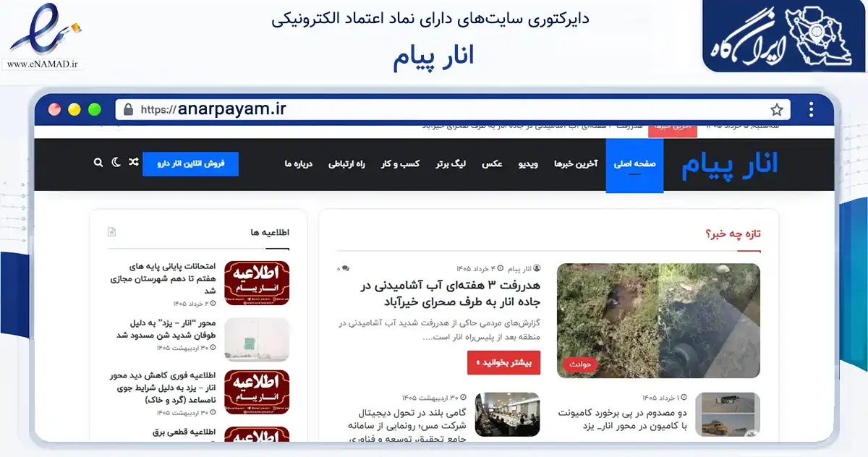This screenshot has width=868, height=457.
Task: Open notice امتحانات پایانی پایه های هفتم
Action: point(162,278)
